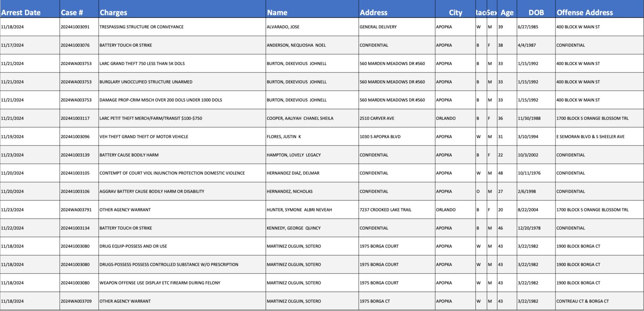Click the TRESPASSING STRUCTURE OR CONVEYANCE charge cell

(x=182, y=27)
